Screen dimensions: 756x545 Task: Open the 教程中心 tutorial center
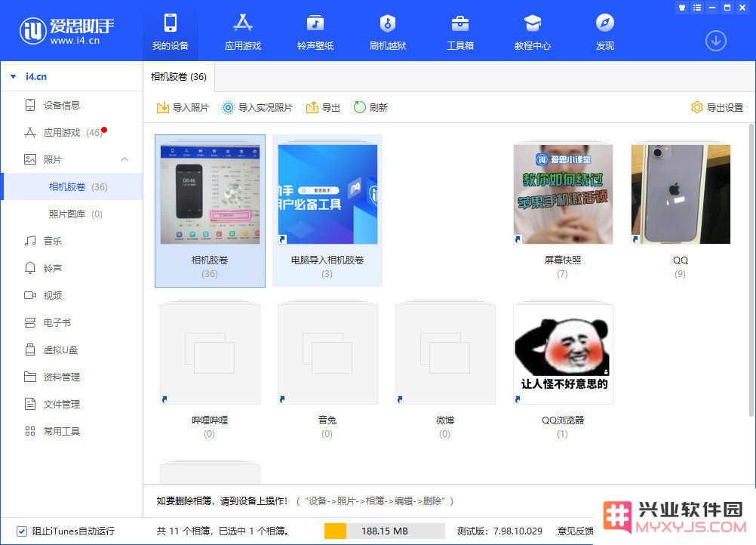pyautogui.click(x=532, y=32)
